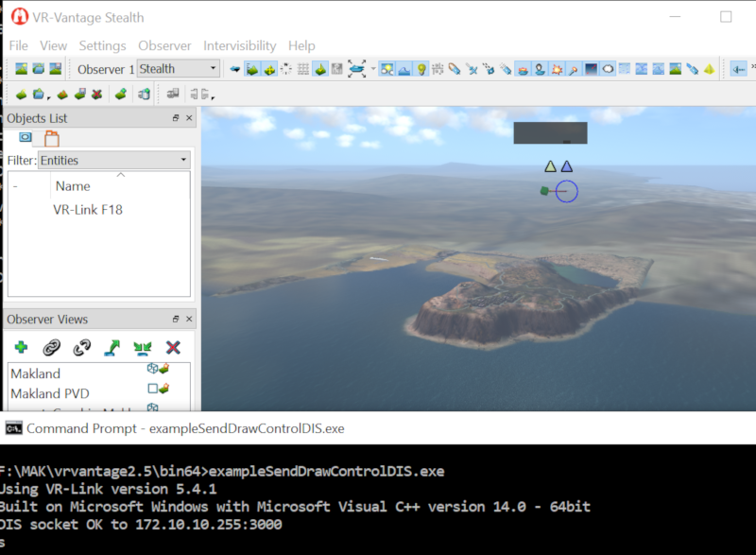The width and height of the screenshot is (756, 555).
Task: Open the Help menu
Action: 301,45
